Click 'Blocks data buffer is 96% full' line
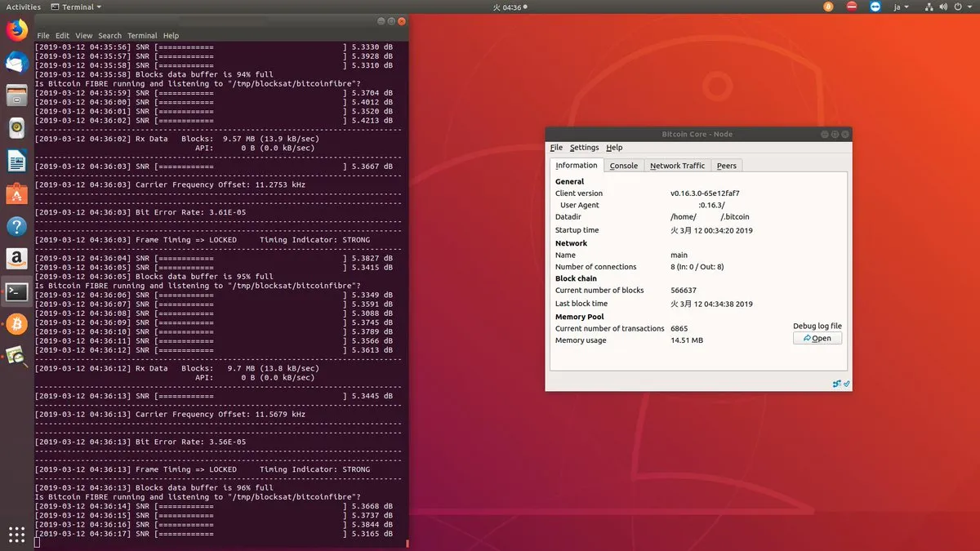This screenshot has height=551, width=980. click(154, 488)
